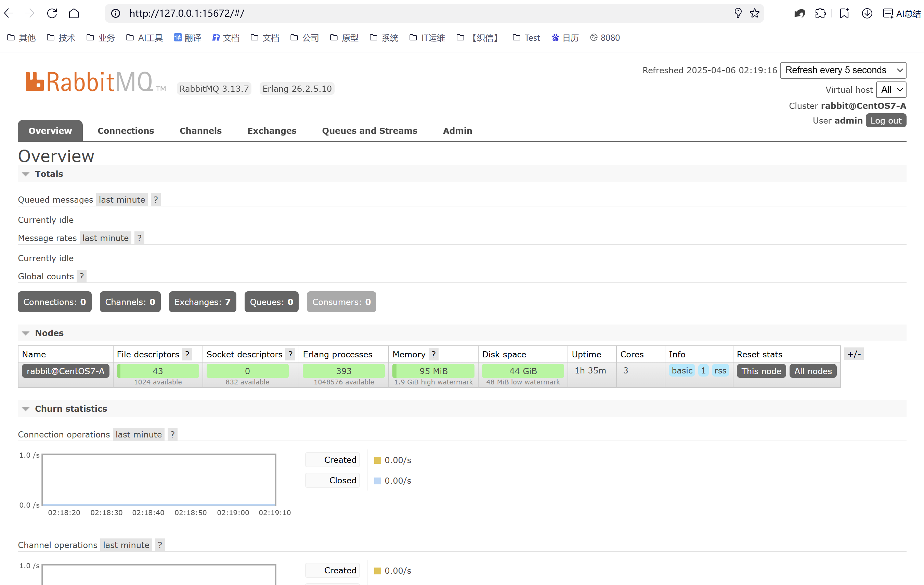Viewport: 924px width, 585px height.
Task: Open browser downloads icon
Action: pos(867,13)
